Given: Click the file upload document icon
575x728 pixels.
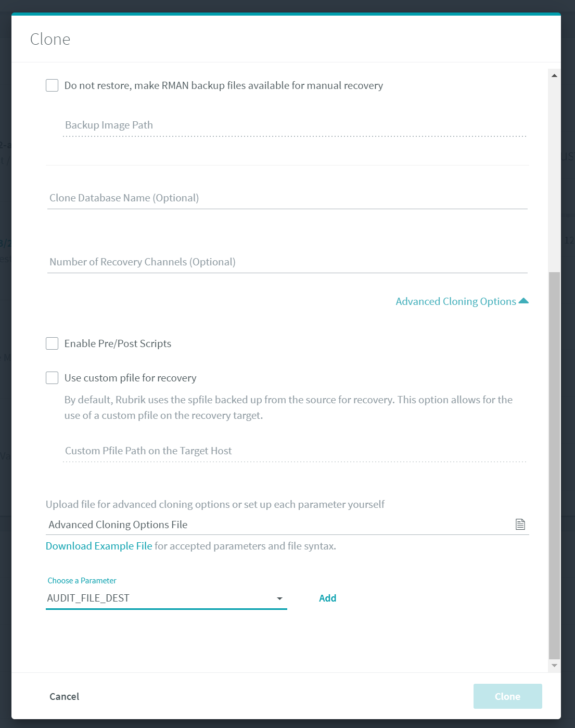Looking at the screenshot, I should (x=520, y=525).
